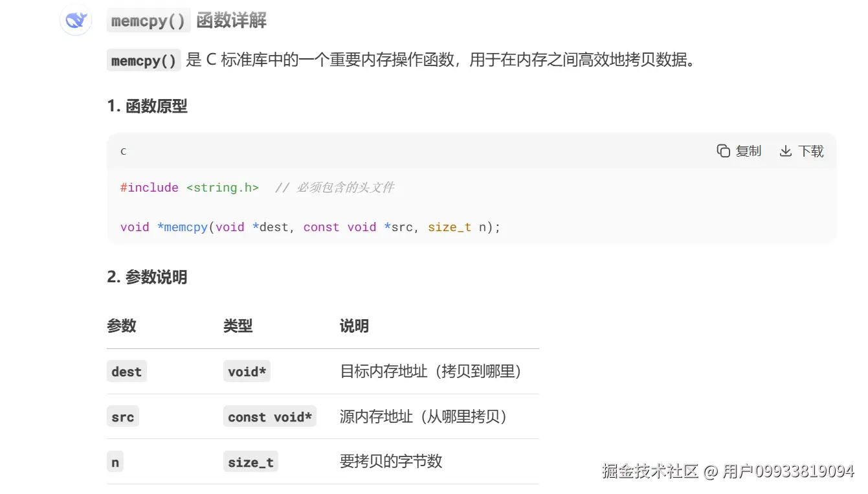Click the dest parameter cell

click(x=127, y=372)
